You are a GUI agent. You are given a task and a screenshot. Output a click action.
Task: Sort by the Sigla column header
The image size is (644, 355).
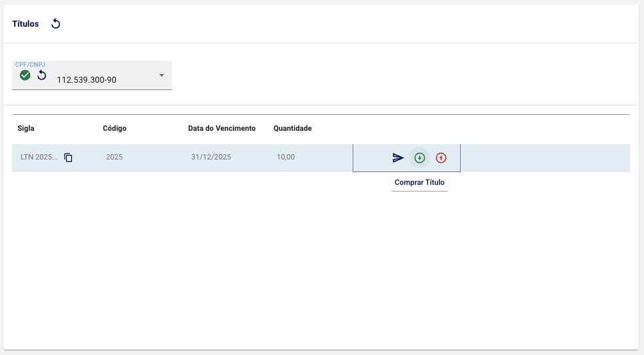(x=26, y=128)
